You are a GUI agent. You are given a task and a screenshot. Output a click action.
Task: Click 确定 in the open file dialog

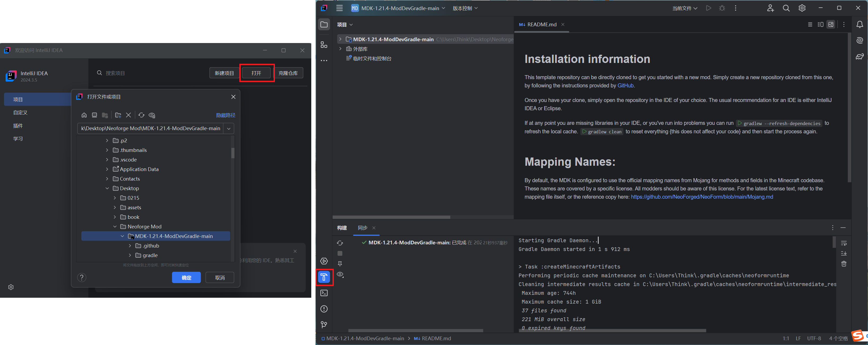(186, 278)
